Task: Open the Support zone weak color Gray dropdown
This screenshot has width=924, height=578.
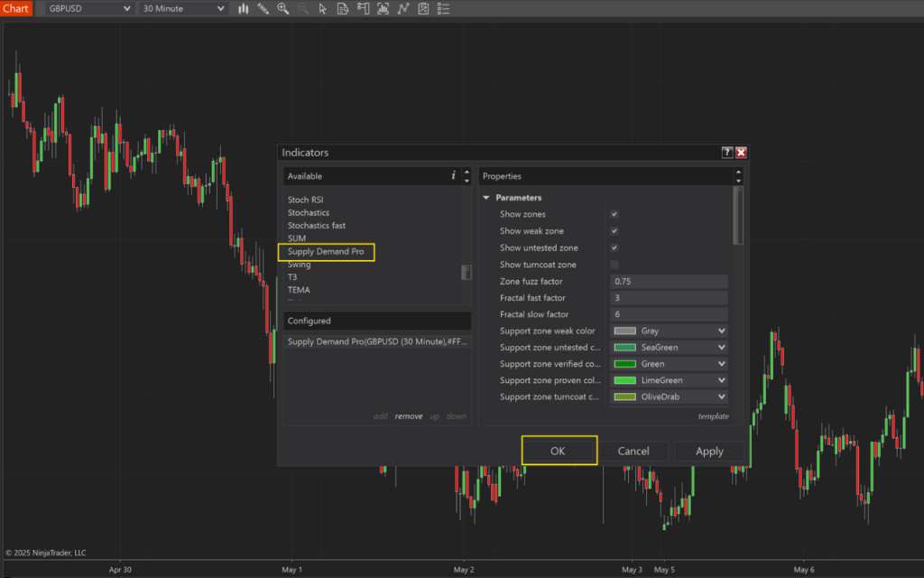Action: click(x=669, y=331)
